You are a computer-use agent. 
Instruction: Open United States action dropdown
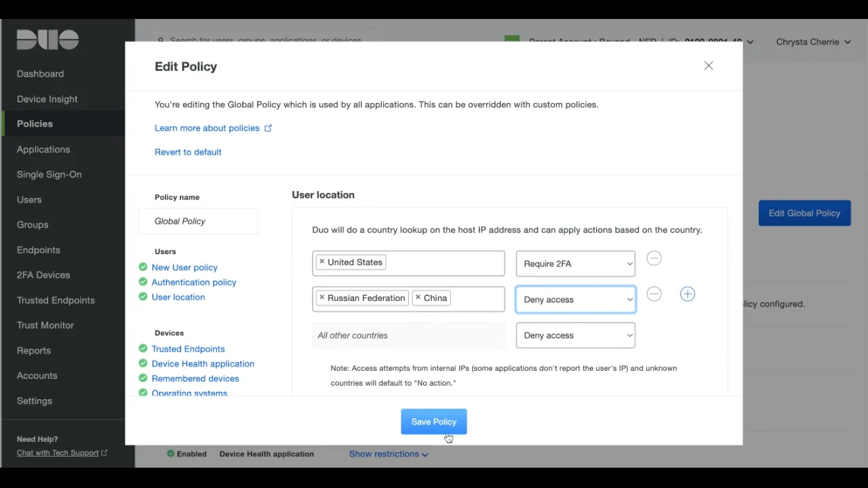tap(575, 264)
